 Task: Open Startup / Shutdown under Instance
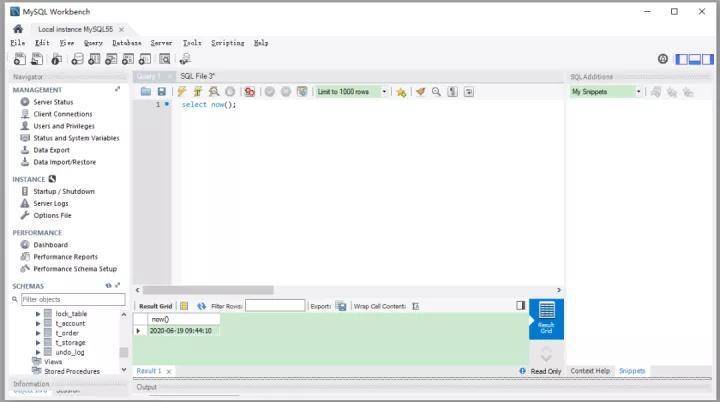[x=64, y=191]
